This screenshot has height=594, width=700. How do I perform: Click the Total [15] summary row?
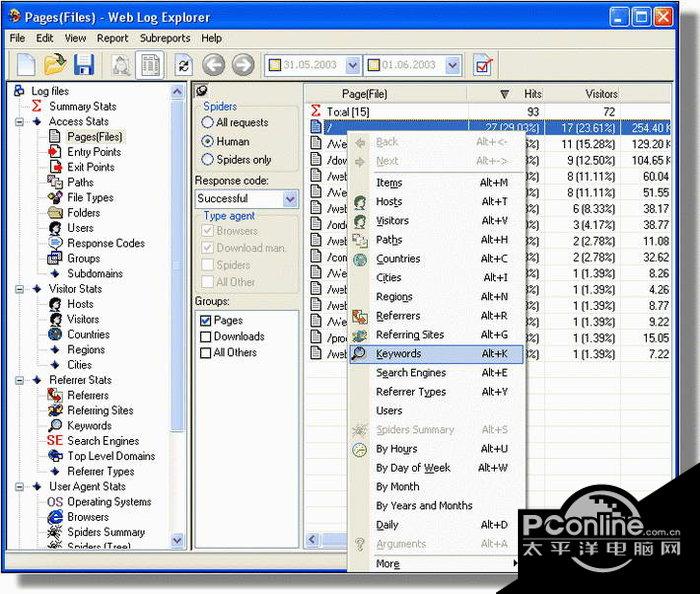click(489, 111)
